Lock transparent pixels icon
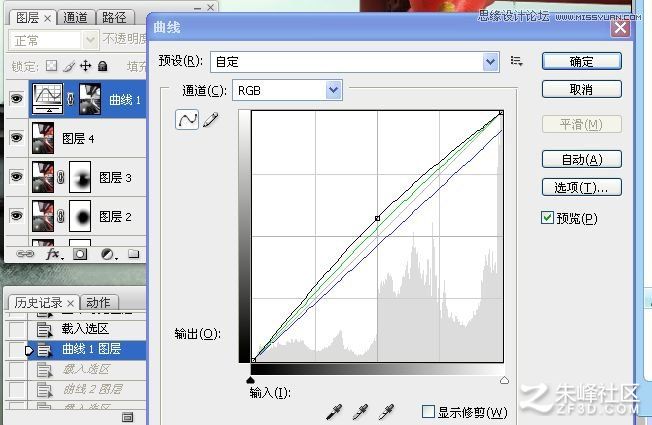This screenshot has width=652, height=425. pos(52,66)
